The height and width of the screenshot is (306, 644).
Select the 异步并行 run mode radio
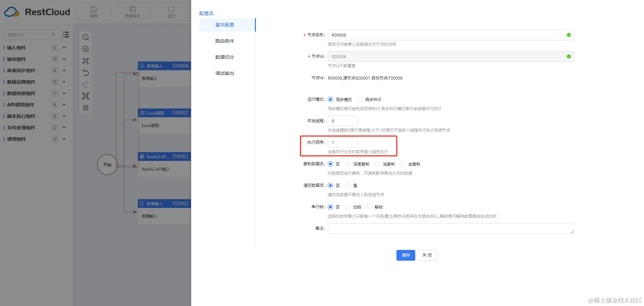[360, 99]
